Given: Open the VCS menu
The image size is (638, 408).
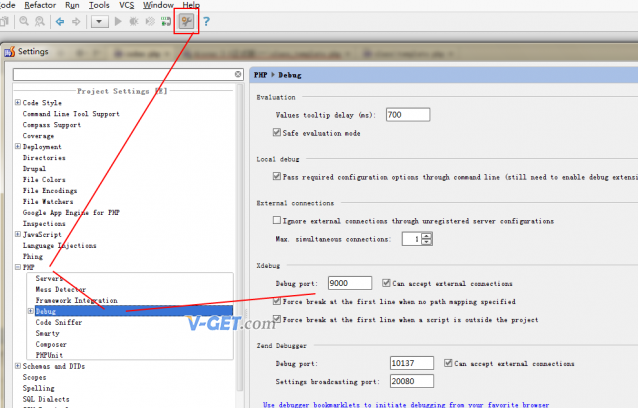Looking at the screenshot, I should click(x=127, y=5).
